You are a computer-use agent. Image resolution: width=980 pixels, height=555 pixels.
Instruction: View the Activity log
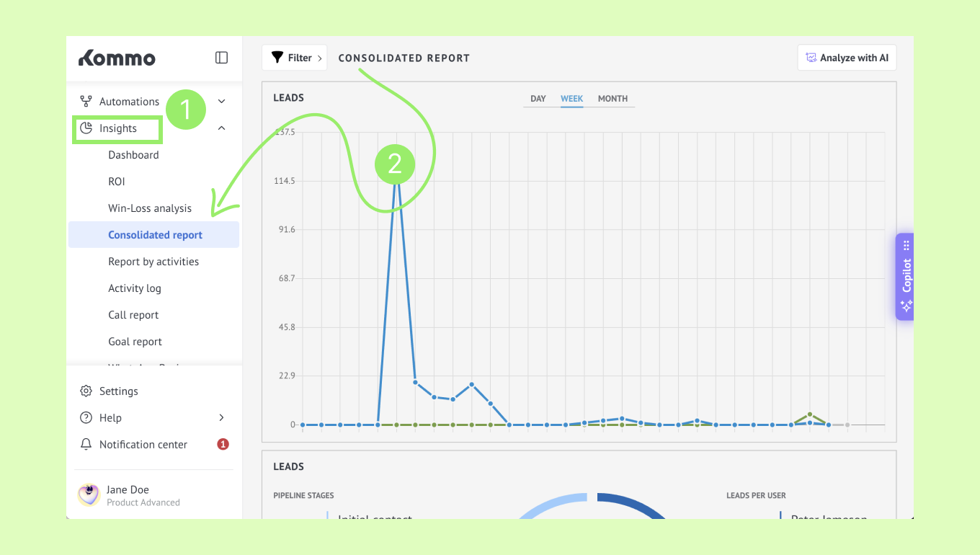[135, 288]
